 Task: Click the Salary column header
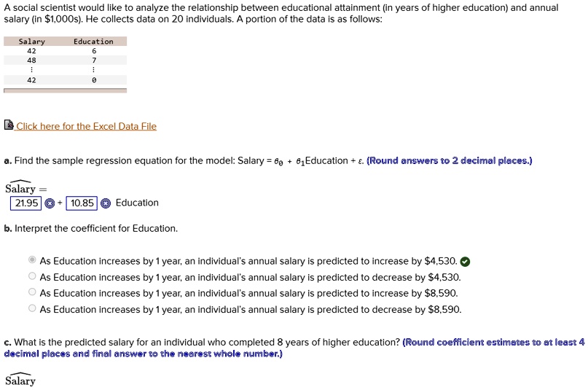[31, 42]
